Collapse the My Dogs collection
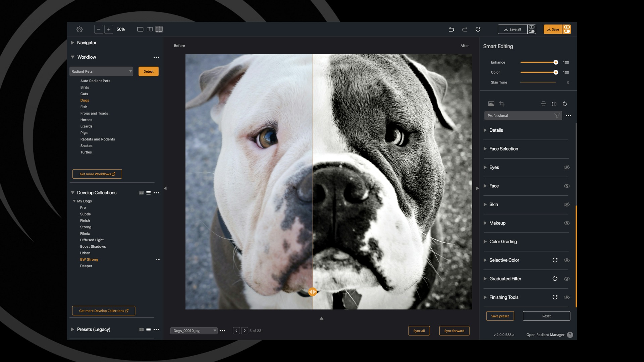The height and width of the screenshot is (362, 644). (x=74, y=201)
